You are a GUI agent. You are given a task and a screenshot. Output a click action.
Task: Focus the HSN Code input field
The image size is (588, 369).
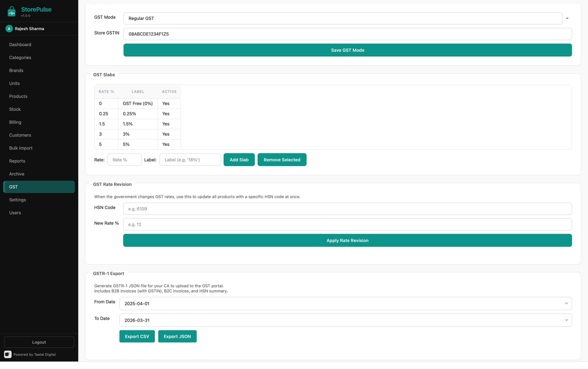347,209
